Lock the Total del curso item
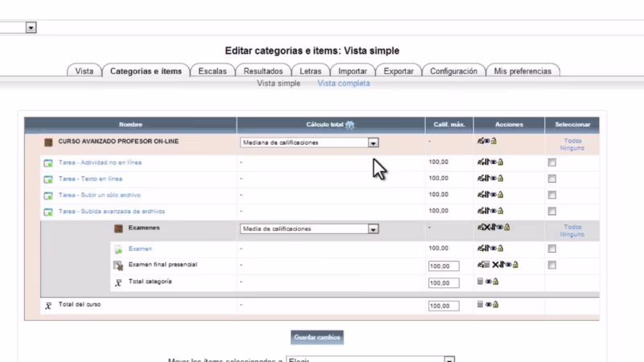644x362 pixels. click(496, 304)
